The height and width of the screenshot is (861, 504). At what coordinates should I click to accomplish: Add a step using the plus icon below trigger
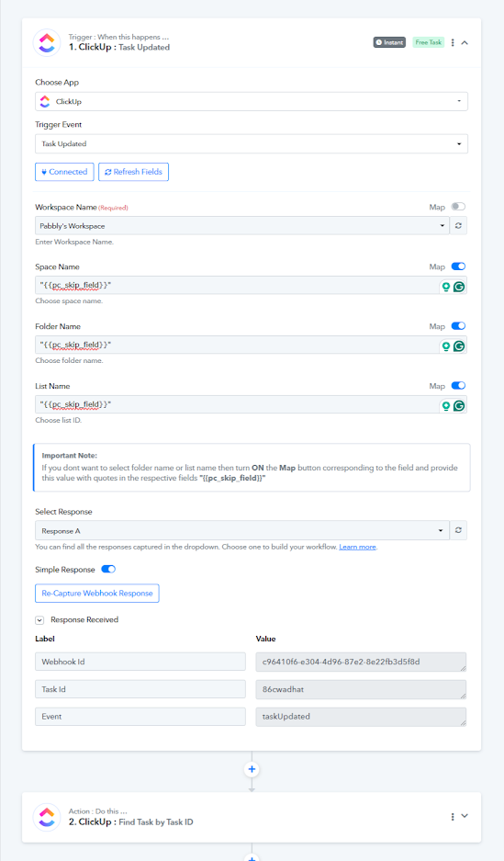(x=252, y=769)
